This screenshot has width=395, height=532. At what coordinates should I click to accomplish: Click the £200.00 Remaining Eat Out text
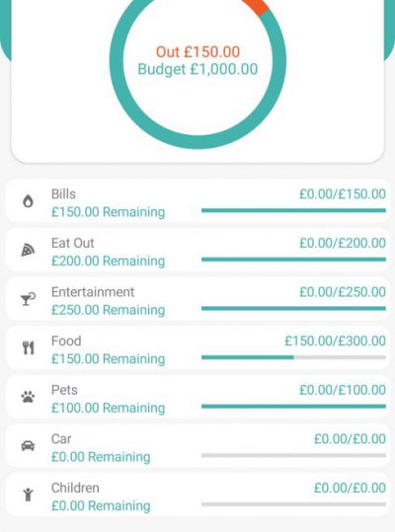108,261
